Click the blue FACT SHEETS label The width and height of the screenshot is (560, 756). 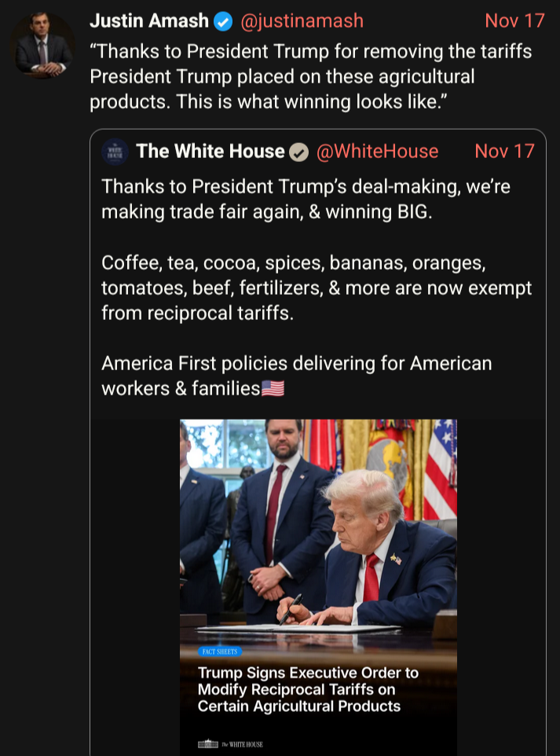(220, 651)
